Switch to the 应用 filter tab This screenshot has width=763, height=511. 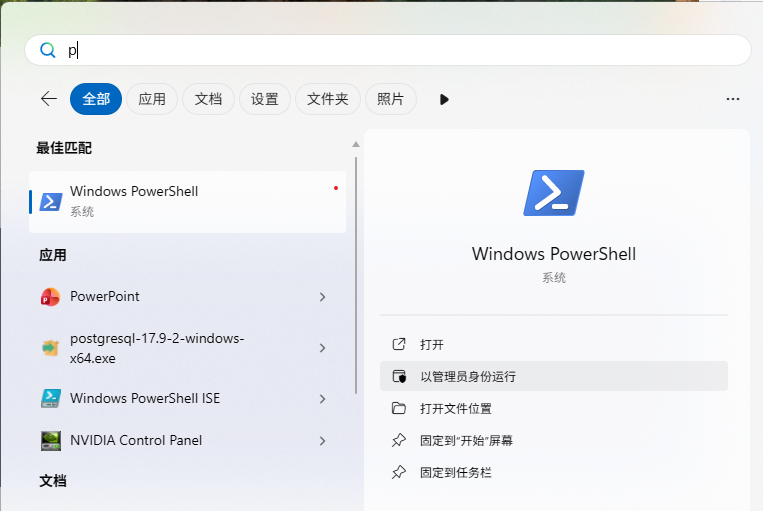point(152,99)
